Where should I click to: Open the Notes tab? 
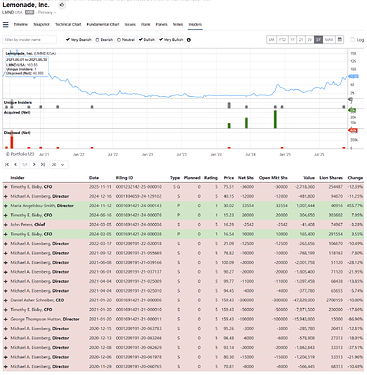pos(178,24)
